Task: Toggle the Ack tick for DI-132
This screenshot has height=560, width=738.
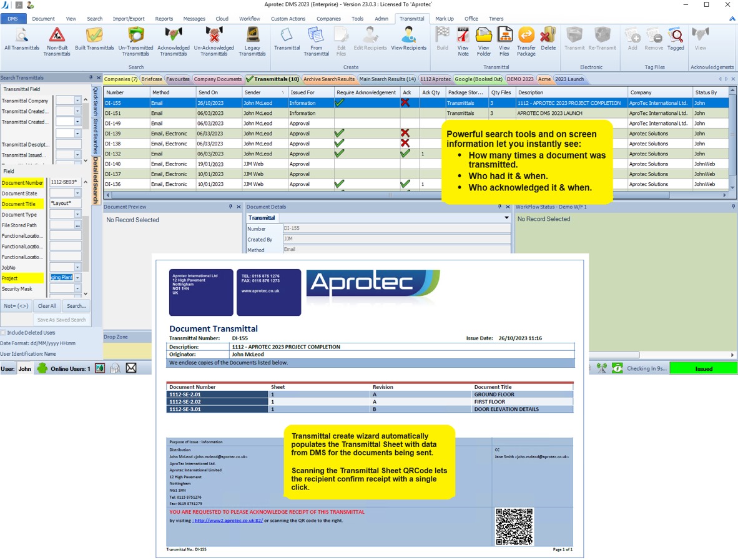Action: coord(405,154)
